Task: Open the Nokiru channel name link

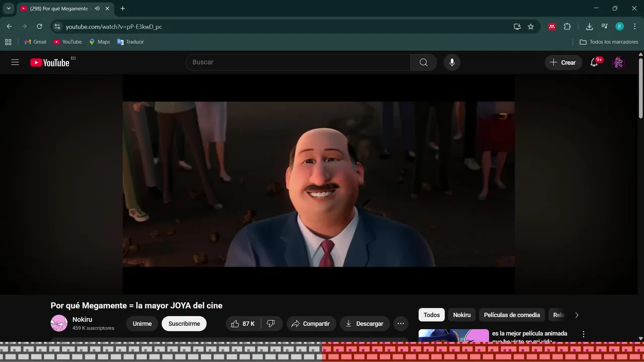Action: click(83, 319)
